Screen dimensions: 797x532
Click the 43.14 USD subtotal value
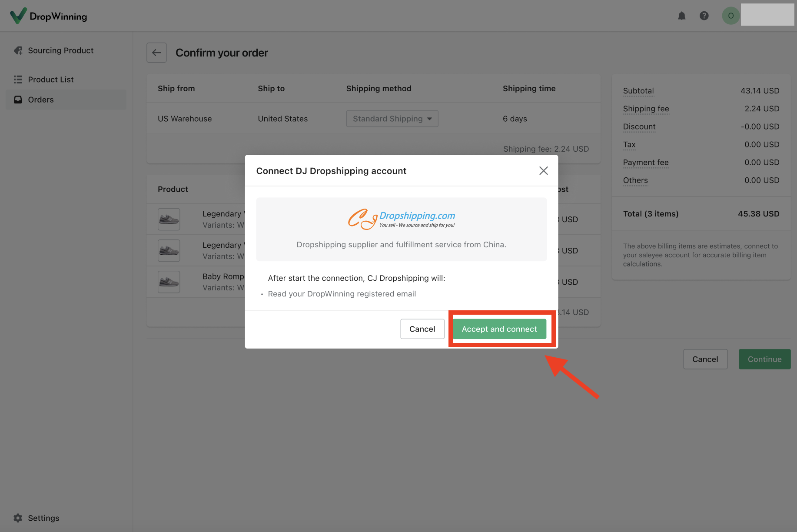pyautogui.click(x=760, y=91)
